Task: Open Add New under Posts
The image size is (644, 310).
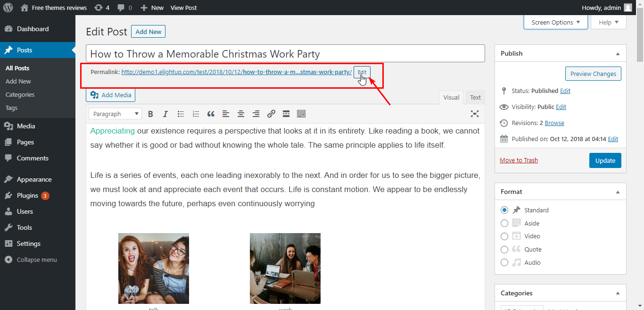Action: pyautogui.click(x=18, y=81)
